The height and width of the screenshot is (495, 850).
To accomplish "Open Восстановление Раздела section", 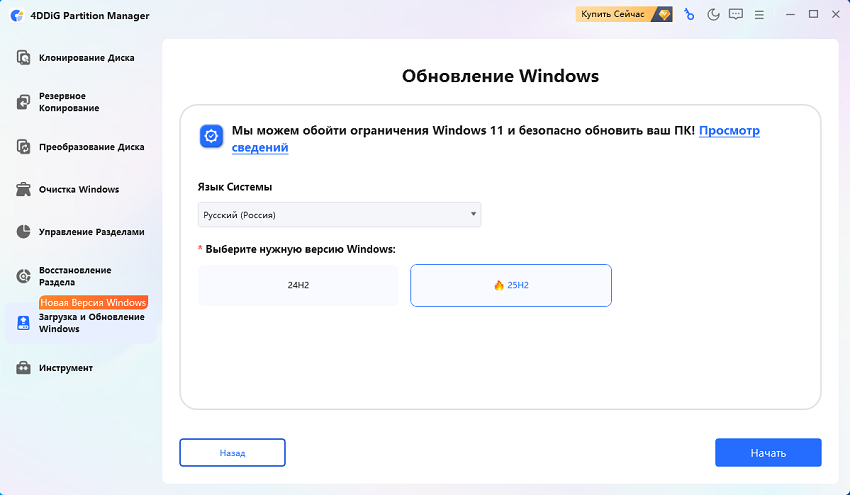I will click(75, 276).
